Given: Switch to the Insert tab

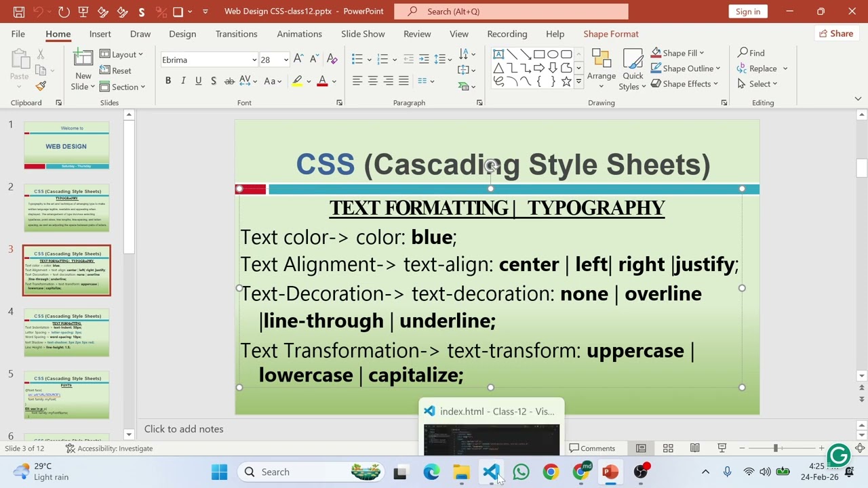Looking at the screenshot, I should tap(100, 34).
